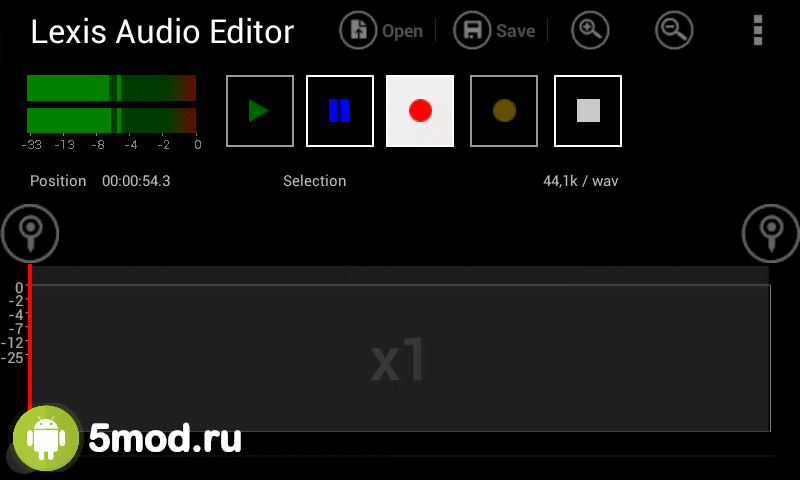Start playback with the green play button
This screenshot has width=800, height=480.
point(260,111)
